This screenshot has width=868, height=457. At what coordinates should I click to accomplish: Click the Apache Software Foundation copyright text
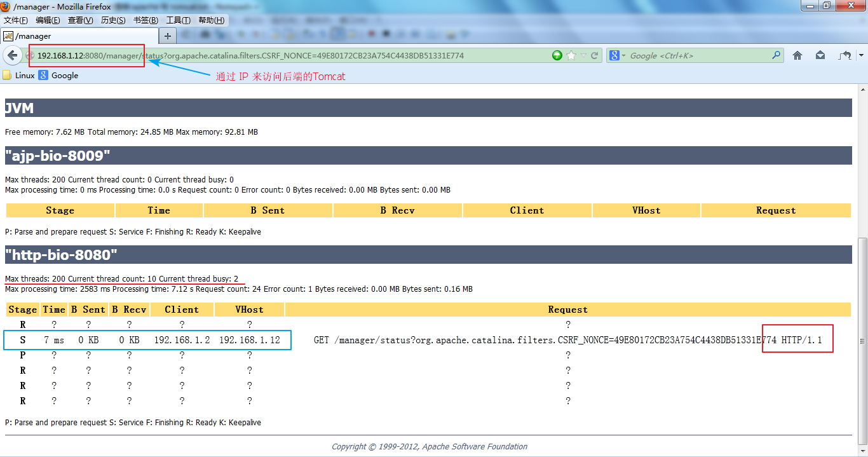430,446
